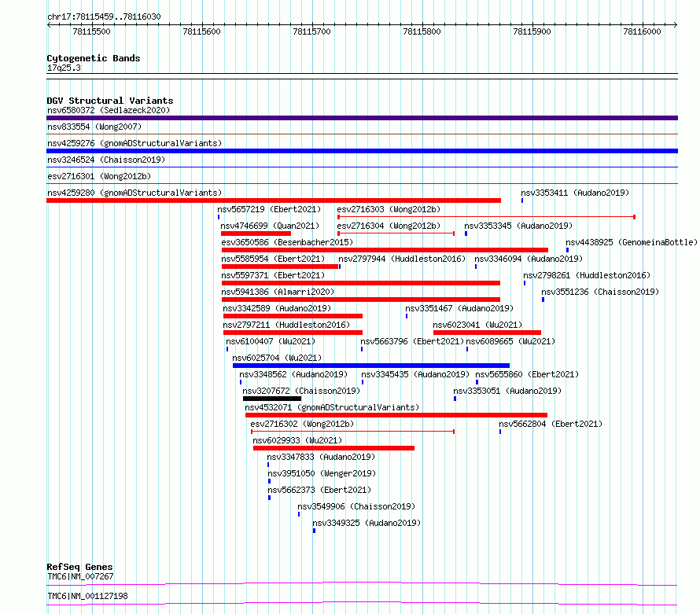The width and height of the screenshot is (700, 614).
Task: Select the red nsv6023041 variant bar
Action: tap(487, 333)
